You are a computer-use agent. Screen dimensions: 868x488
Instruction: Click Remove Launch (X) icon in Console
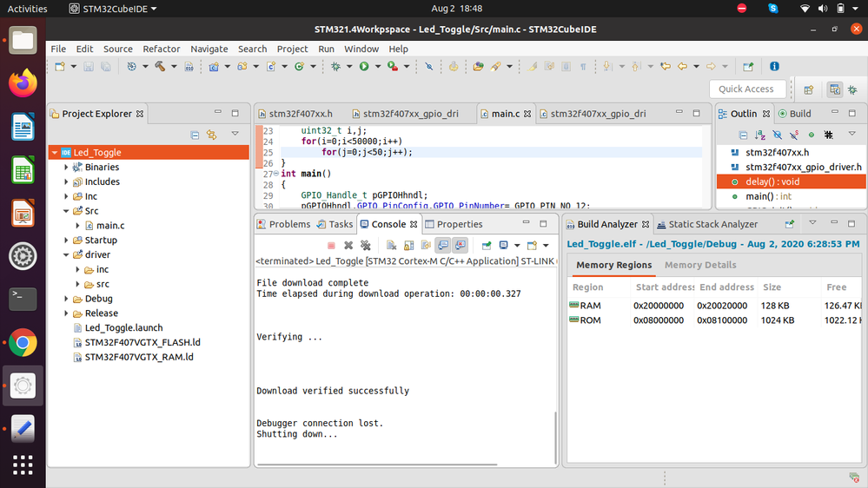[x=348, y=245]
